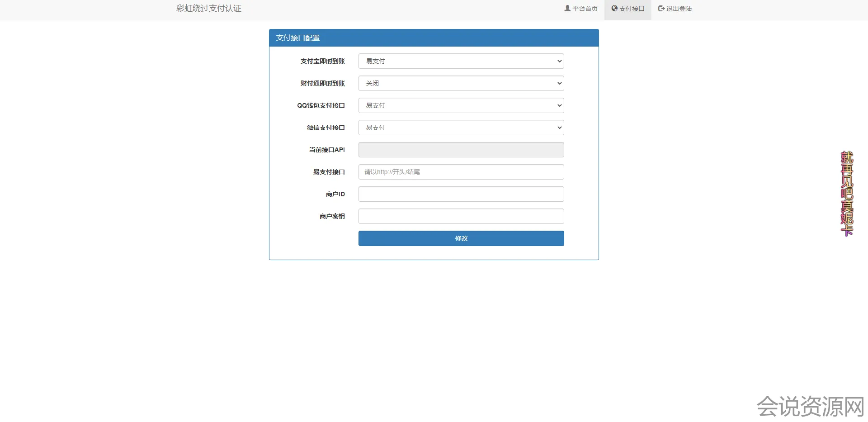This screenshot has height=422, width=868.
Task: Click the 商户ID text field
Action: pos(461,194)
